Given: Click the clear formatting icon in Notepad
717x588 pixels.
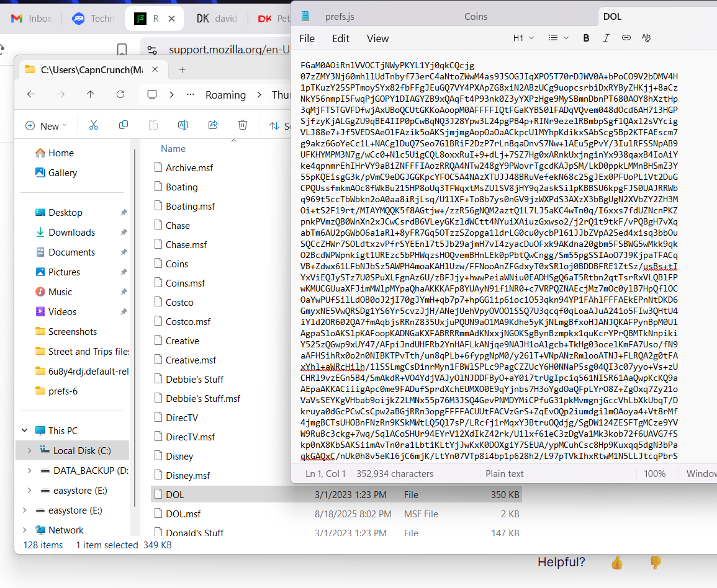Looking at the screenshot, I should [646, 38].
